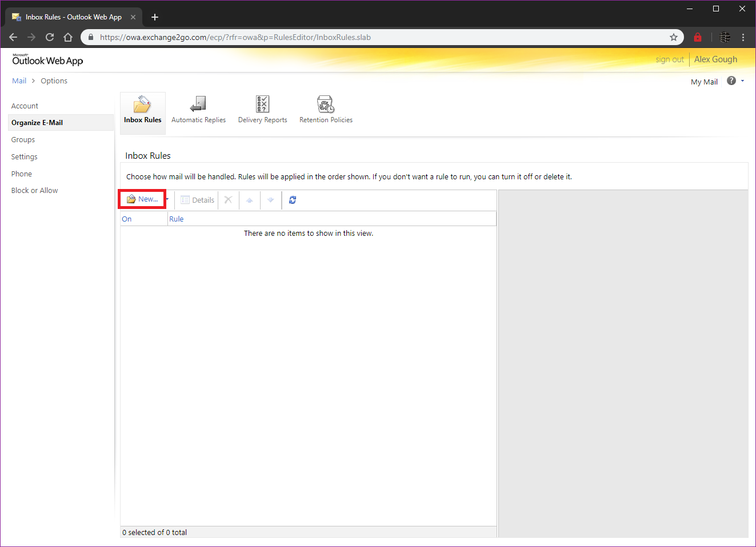The width and height of the screenshot is (756, 547).
Task: Click the Alex Gough account name
Action: [715, 59]
